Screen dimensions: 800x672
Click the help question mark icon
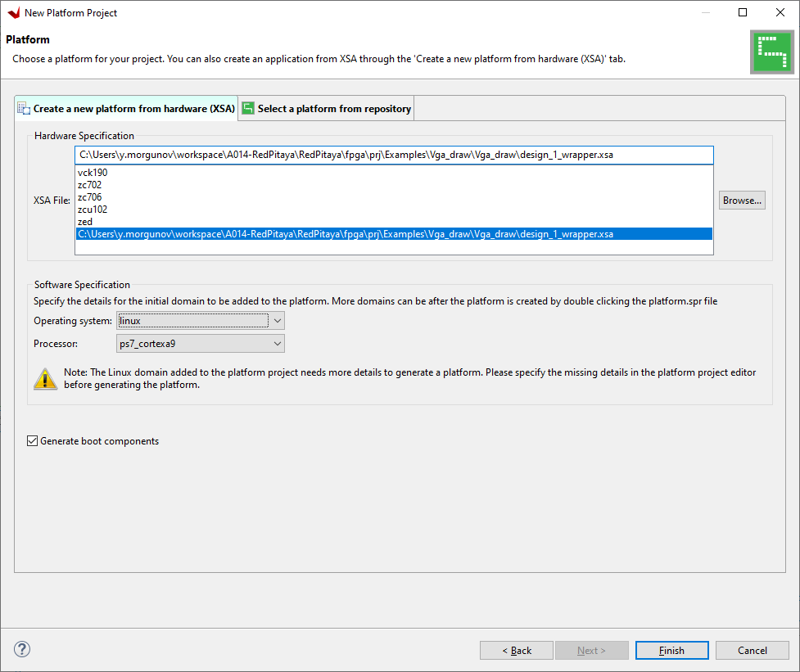(22, 649)
